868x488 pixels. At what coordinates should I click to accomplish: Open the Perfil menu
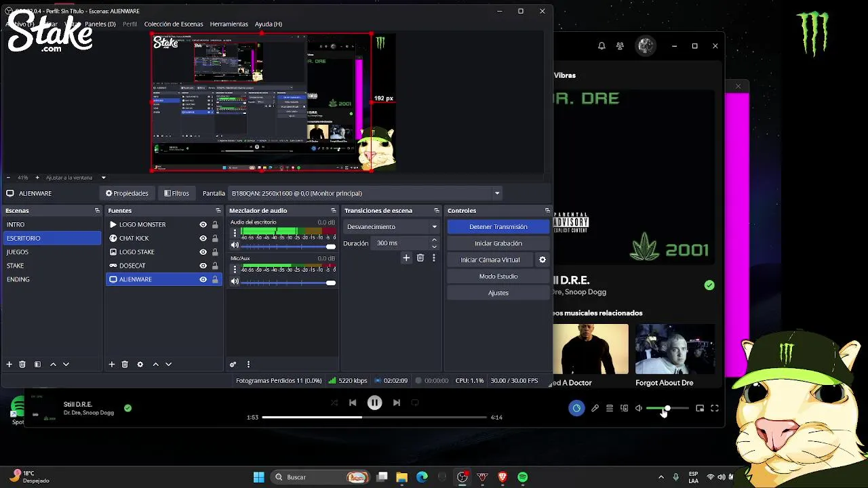pos(130,24)
